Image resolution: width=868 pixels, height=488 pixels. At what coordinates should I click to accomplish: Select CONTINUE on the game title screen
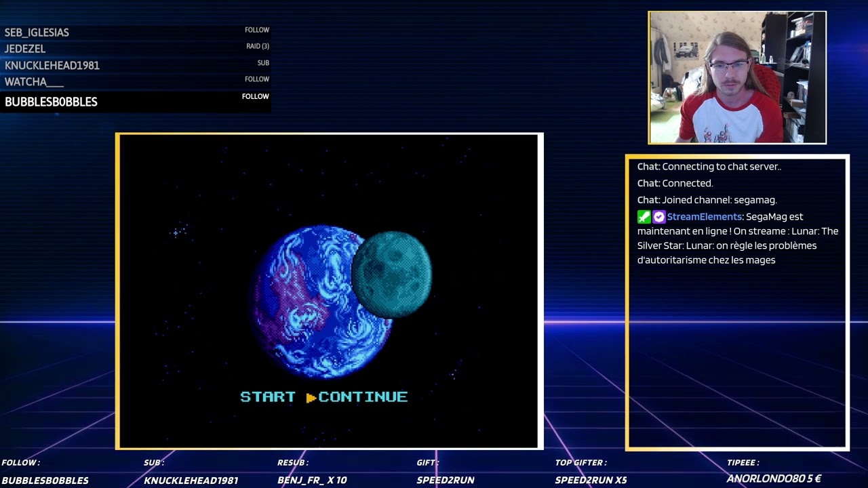363,397
